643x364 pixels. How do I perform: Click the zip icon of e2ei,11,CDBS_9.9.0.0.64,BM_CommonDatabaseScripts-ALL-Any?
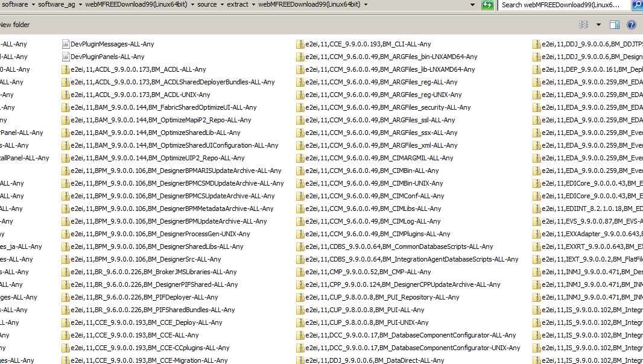pos(300,246)
